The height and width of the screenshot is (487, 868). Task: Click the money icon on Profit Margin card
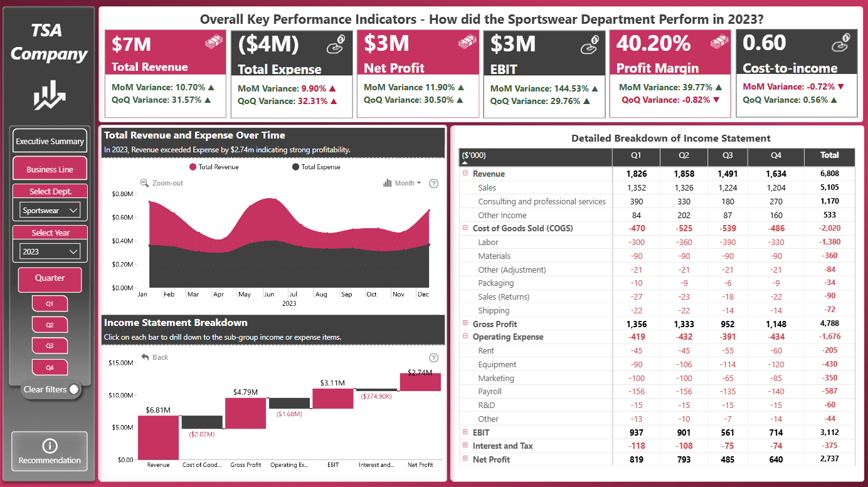tap(720, 43)
